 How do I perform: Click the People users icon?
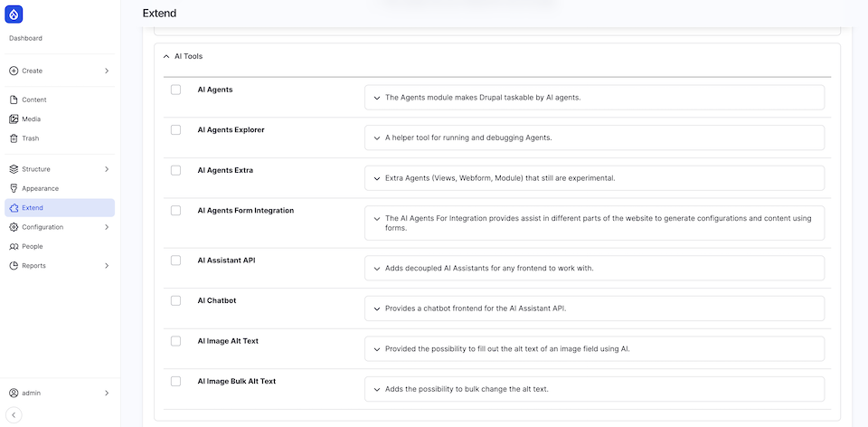pos(14,246)
